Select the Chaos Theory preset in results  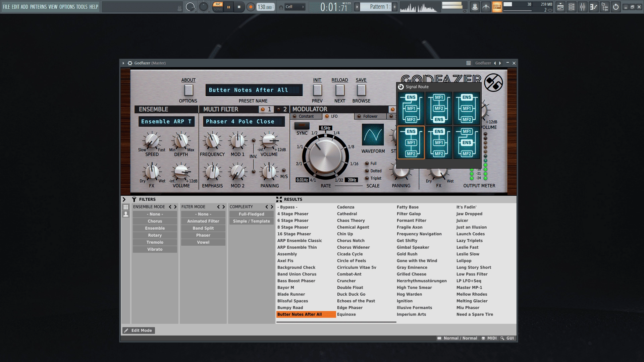pyautogui.click(x=351, y=221)
